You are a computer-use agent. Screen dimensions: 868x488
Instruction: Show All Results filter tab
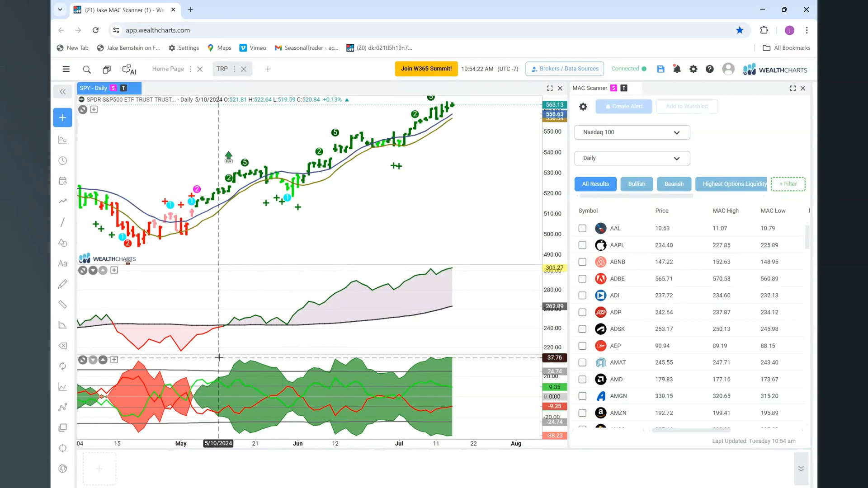tap(595, 184)
